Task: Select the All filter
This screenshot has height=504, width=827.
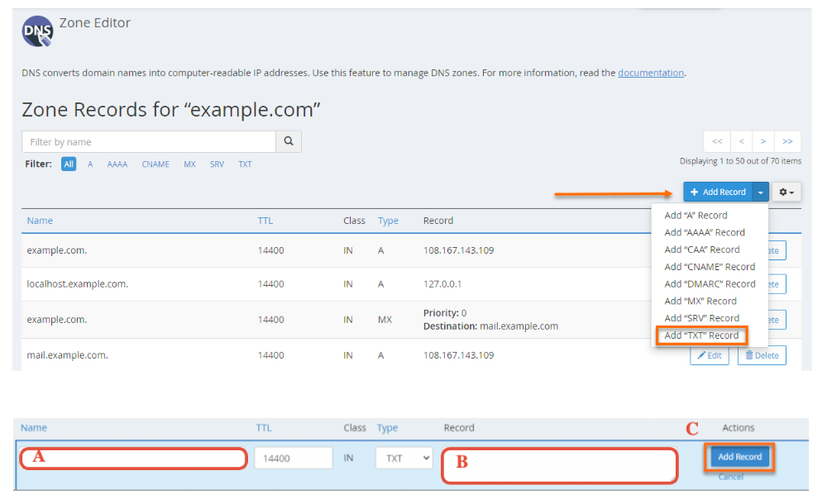Action: 69,164
